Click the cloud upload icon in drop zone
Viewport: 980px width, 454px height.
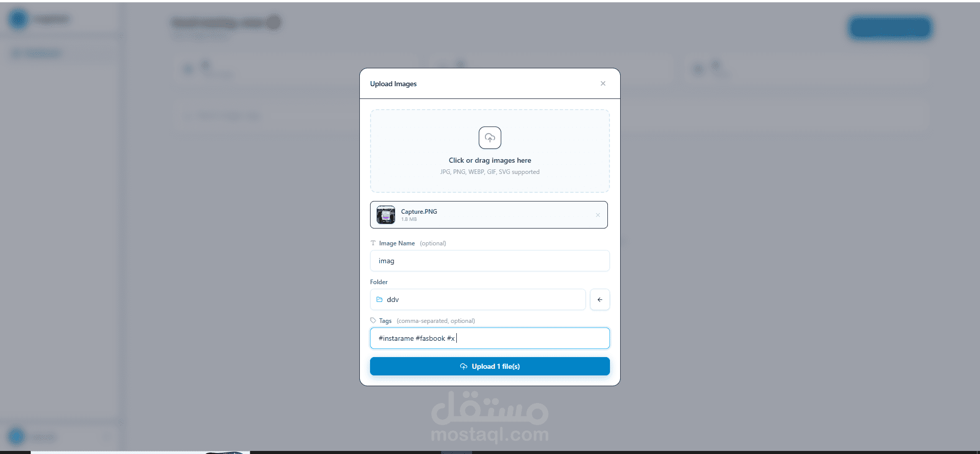pyautogui.click(x=490, y=138)
